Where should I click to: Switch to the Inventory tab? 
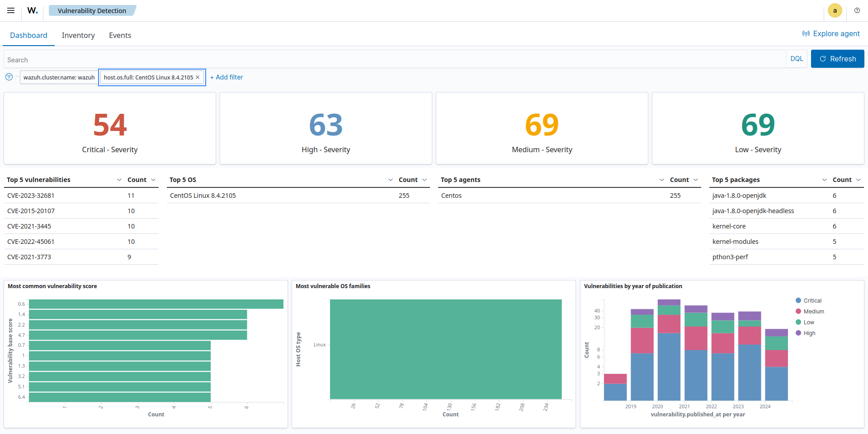78,35
